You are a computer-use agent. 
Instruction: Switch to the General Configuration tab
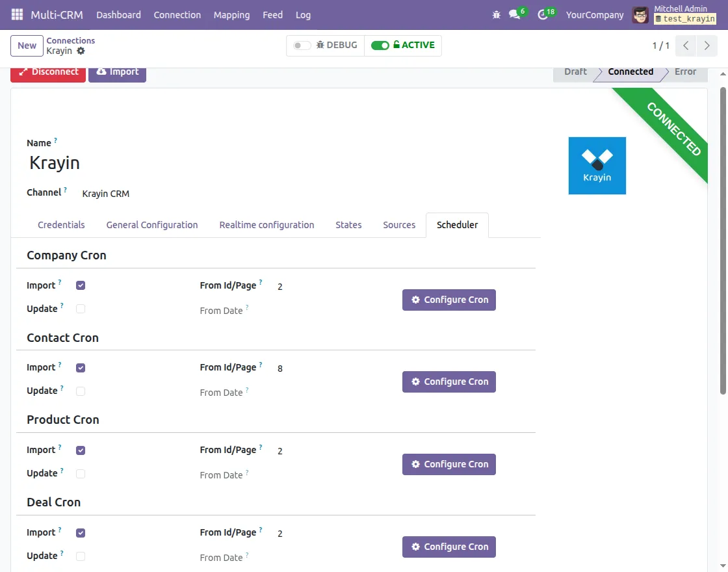point(152,225)
